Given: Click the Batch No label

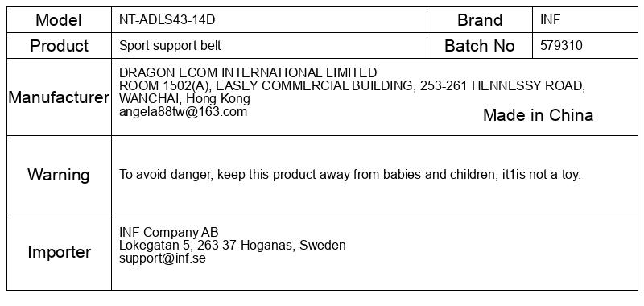Looking at the screenshot, I should click(480, 46).
